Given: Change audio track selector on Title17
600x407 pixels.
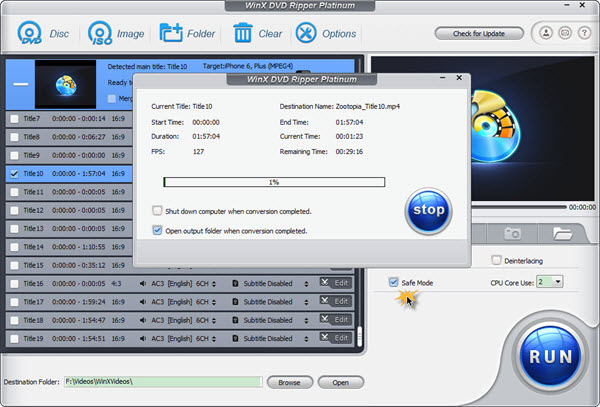Looking at the screenshot, I should (214, 302).
